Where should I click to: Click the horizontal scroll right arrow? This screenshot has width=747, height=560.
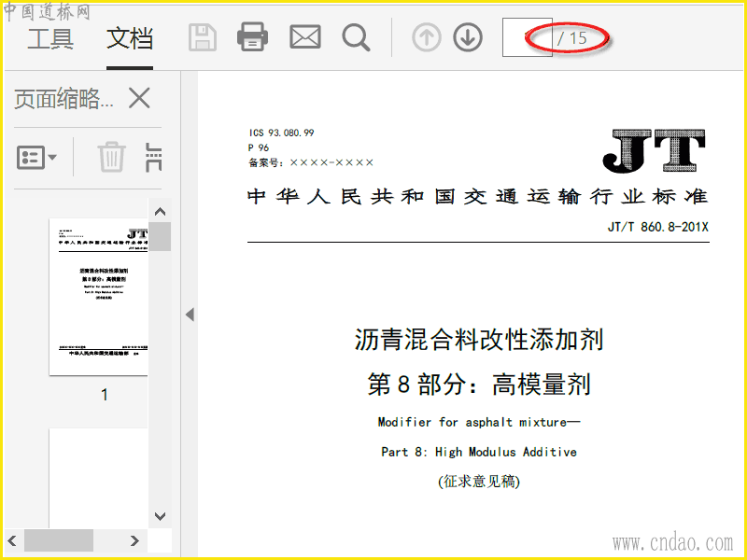(134, 540)
